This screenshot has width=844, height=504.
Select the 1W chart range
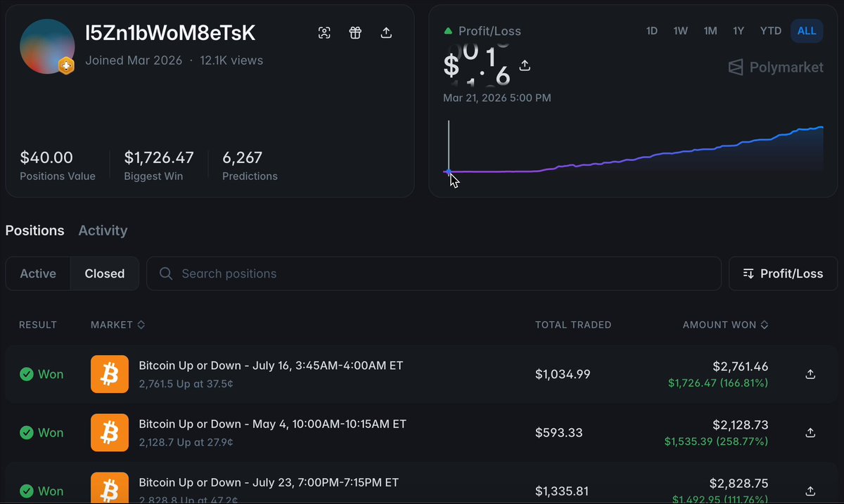(x=680, y=31)
